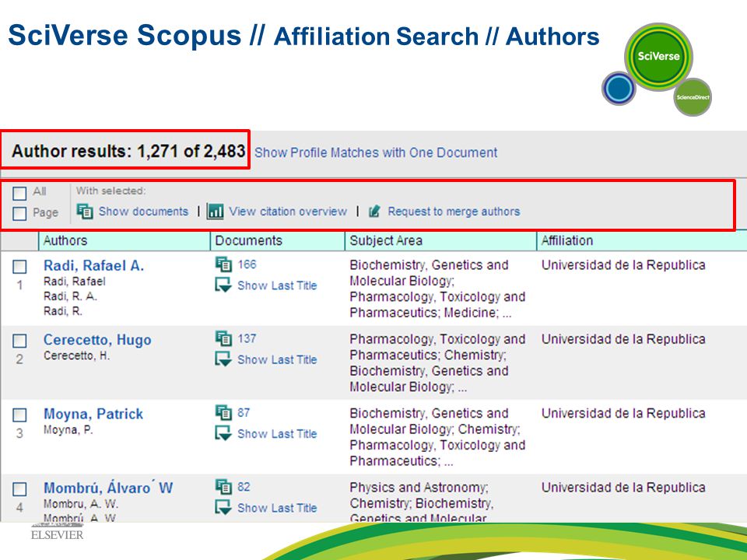
Task: Click Show Last Title link for Moyna, Patrick
Action: pos(277,434)
